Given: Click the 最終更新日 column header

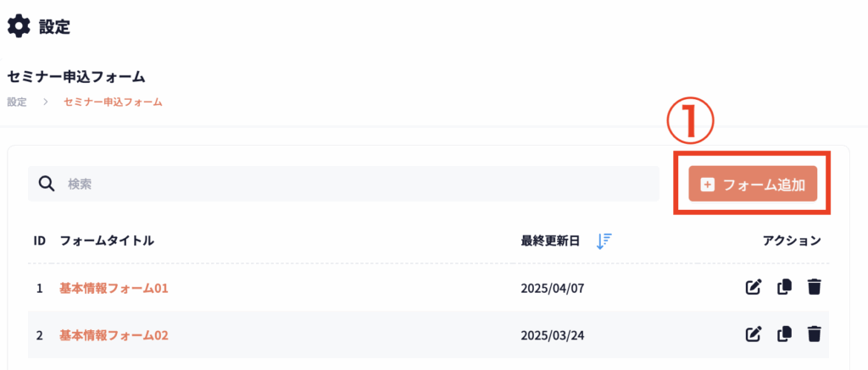Looking at the screenshot, I should coord(550,241).
